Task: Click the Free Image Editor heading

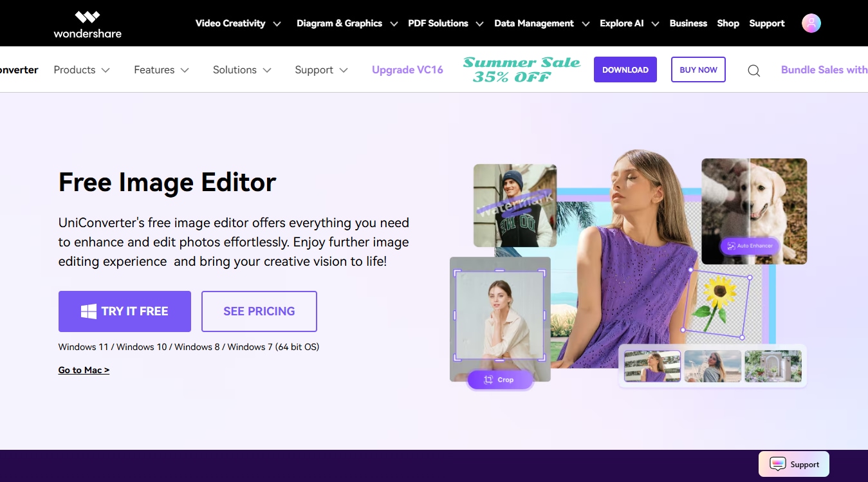Action: [x=167, y=182]
